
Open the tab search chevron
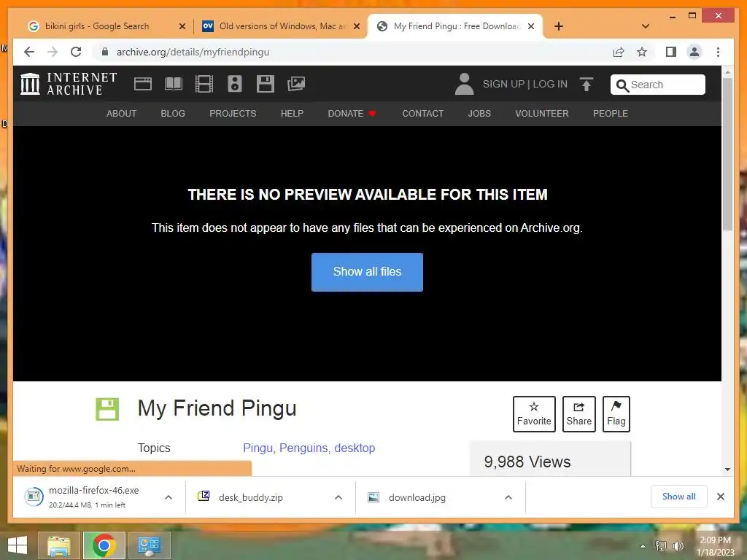coord(646,26)
